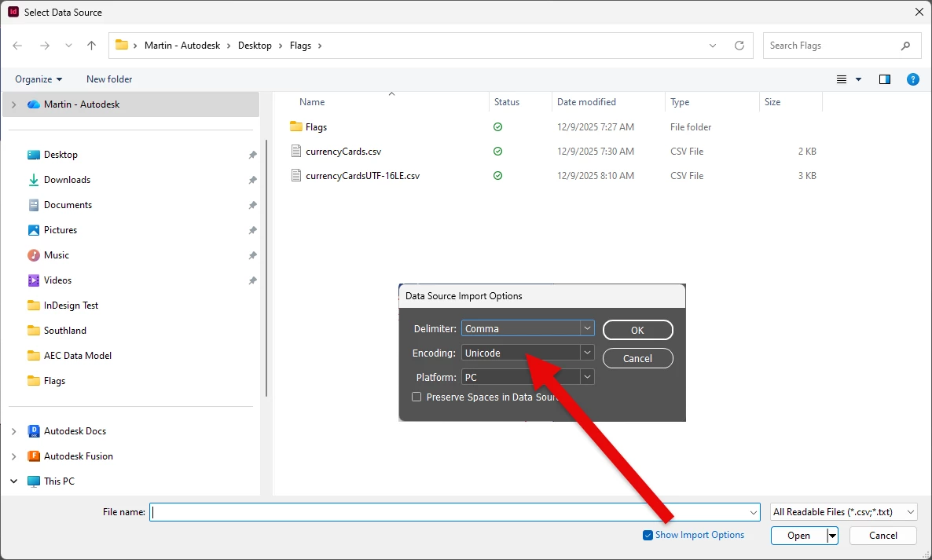Go forward with the Forward arrow
Viewport: 932px width, 560px height.
point(45,46)
